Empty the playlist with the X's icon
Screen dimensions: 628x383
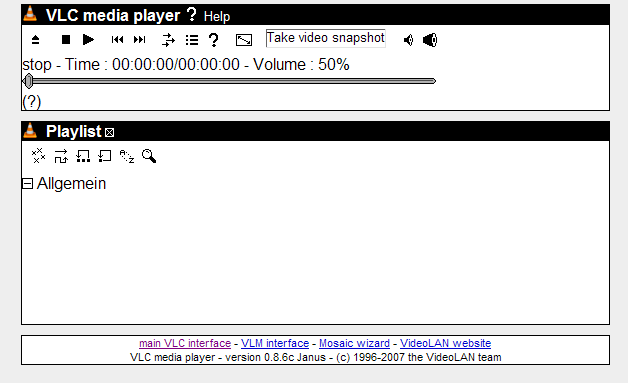(38, 156)
